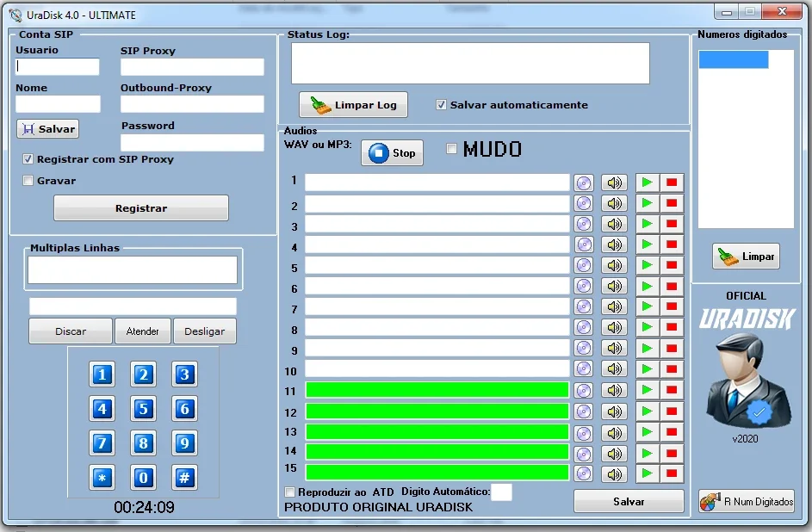Focus the Nome input field

click(x=58, y=104)
